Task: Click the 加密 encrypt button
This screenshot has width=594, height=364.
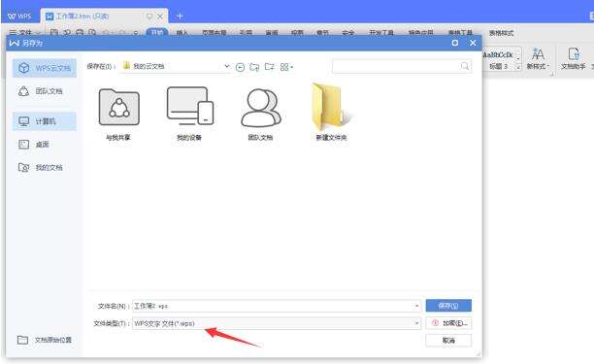Action: pos(448,323)
